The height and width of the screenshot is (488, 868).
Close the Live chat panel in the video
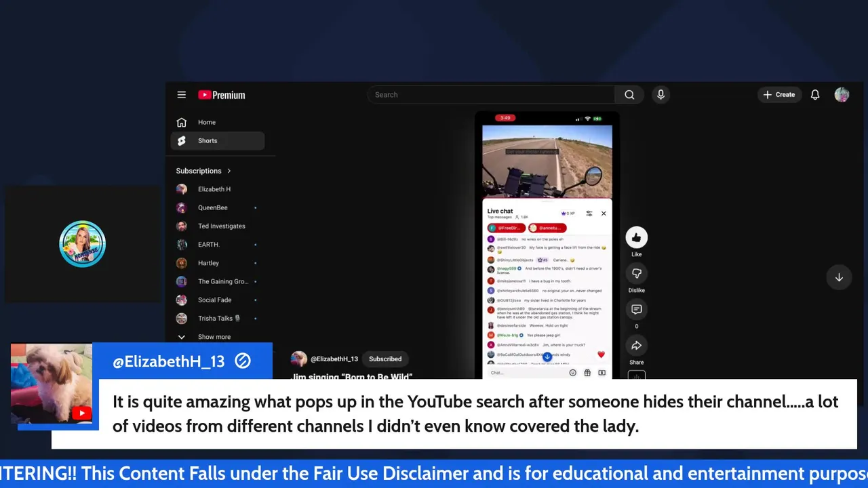[604, 213]
